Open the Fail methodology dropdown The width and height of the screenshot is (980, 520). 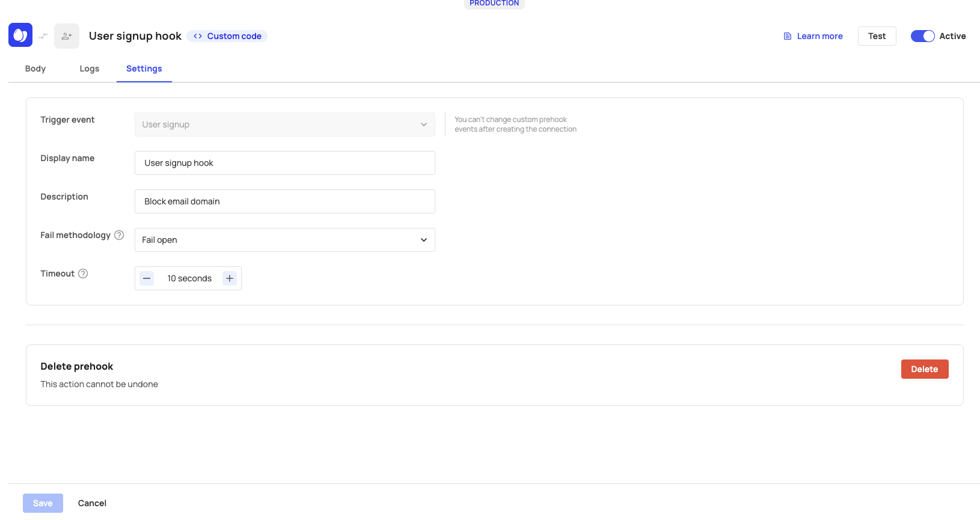point(284,240)
